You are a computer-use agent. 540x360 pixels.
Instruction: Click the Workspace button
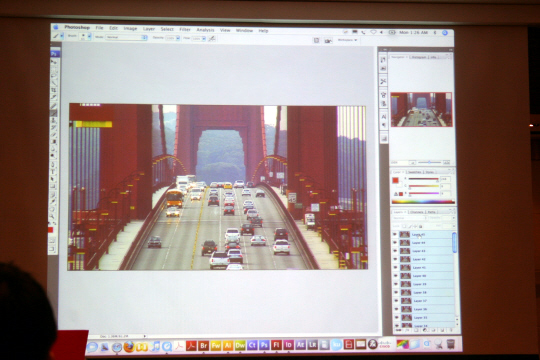tap(347, 40)
